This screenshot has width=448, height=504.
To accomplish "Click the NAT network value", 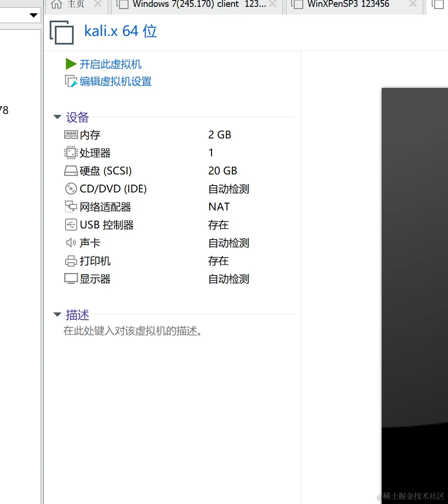I will (219, 207).
